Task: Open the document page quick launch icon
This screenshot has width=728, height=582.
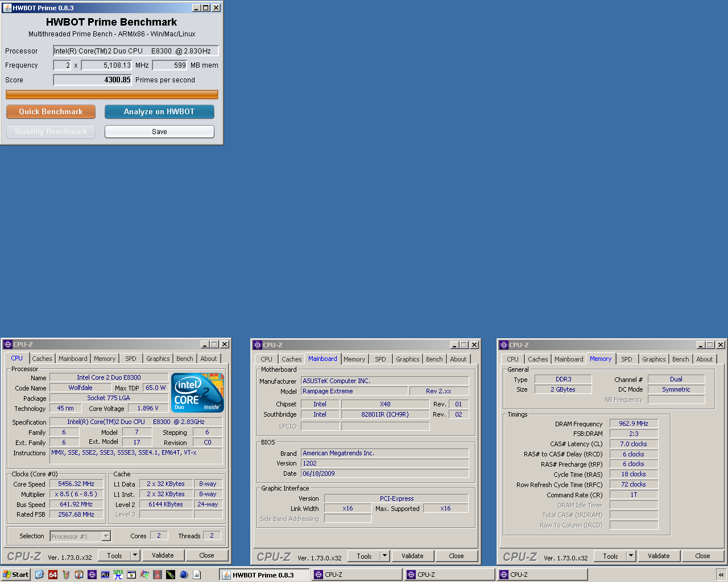Action: tap(197, 575)
